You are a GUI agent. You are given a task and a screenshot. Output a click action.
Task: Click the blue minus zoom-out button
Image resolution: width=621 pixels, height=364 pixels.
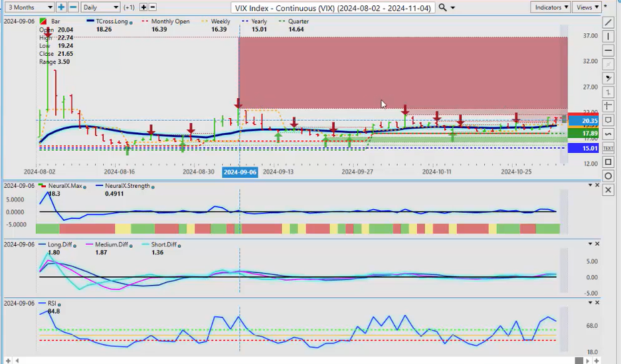pyautogui.click(x=73, y=7)
